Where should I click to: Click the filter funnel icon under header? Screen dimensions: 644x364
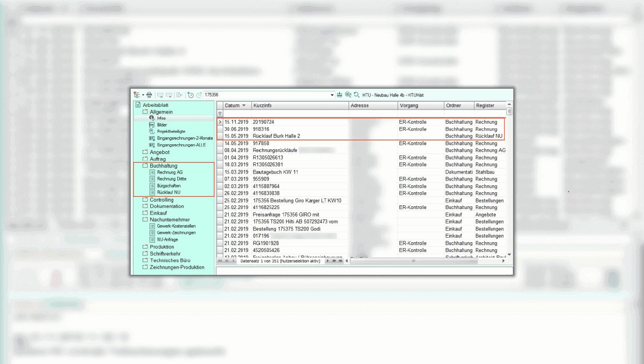pos(220,113)
